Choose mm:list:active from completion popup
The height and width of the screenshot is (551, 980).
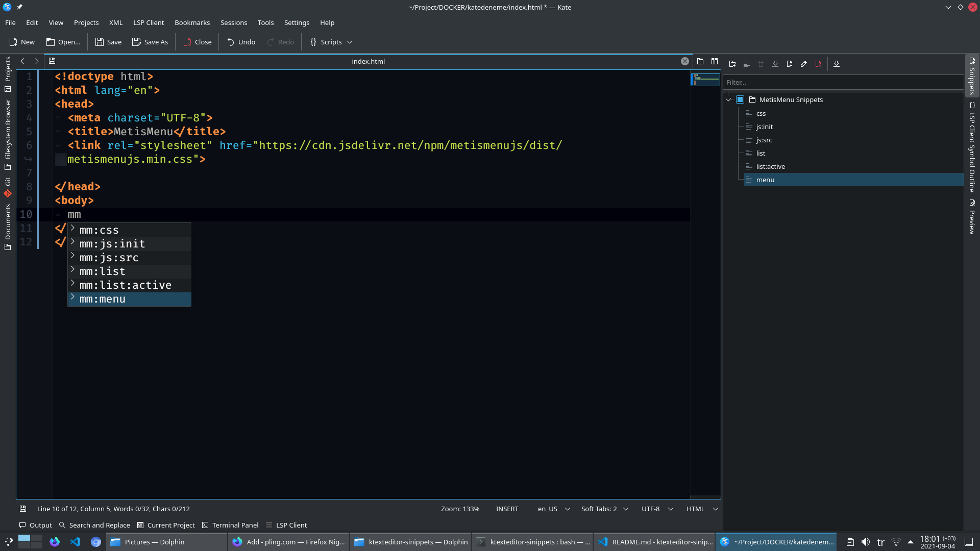click(130, 285)
